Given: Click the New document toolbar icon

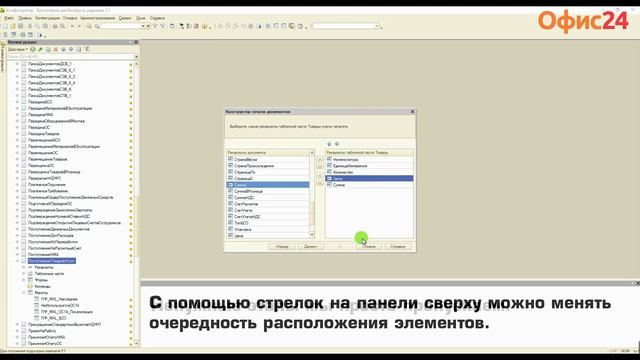Looking at the screenshot, I should tap(5, 26).
